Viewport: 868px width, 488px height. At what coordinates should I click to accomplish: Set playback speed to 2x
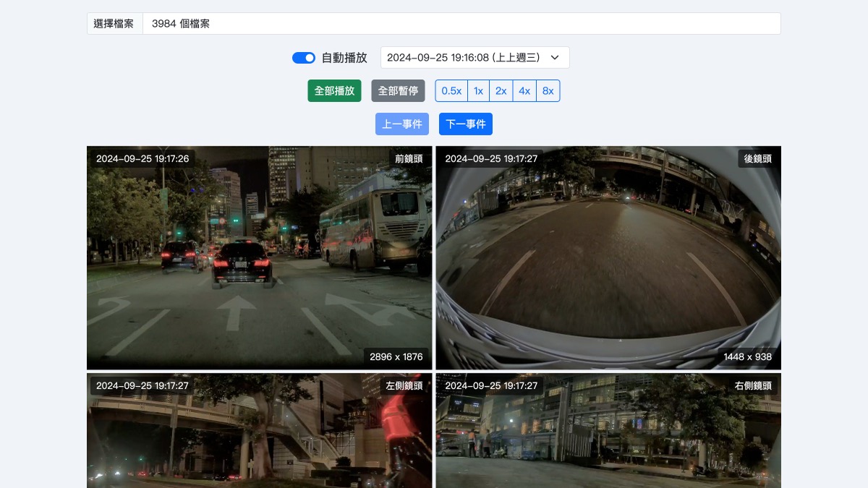coord(501,91)
